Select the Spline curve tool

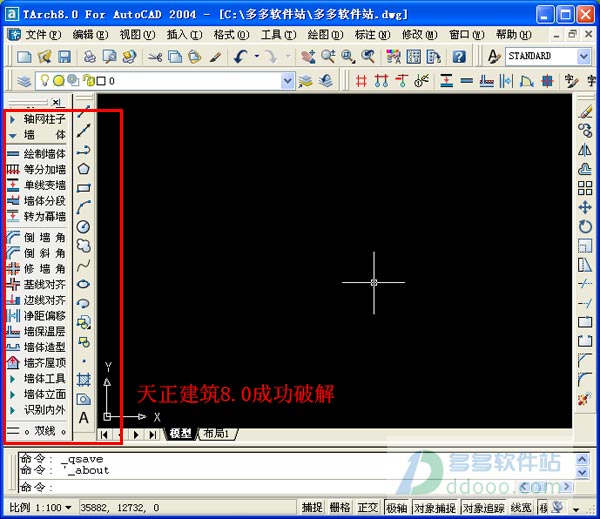84,265
